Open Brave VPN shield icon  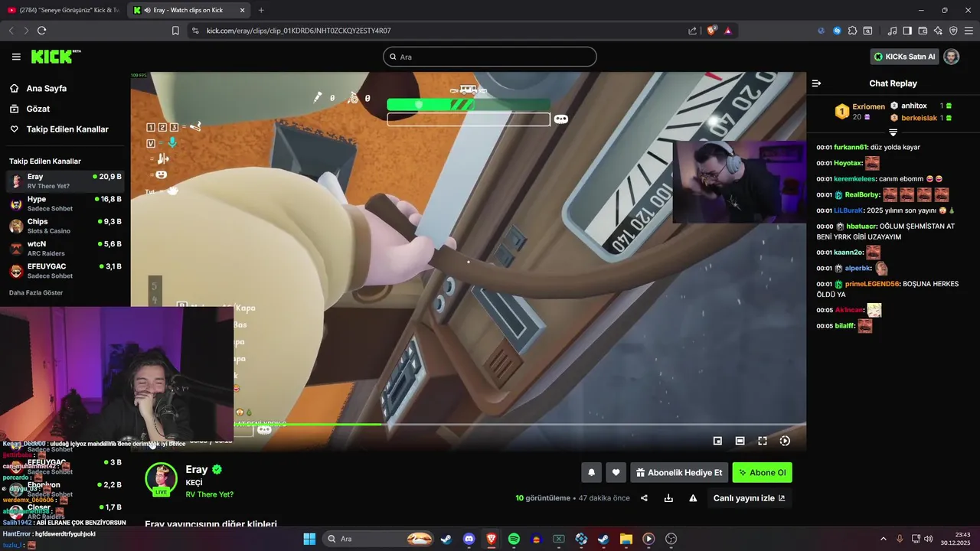(x=953, y=31)
